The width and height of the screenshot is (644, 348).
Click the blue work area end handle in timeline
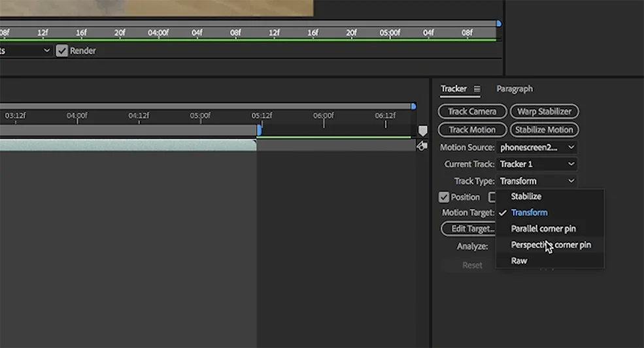tap(414, 106)
